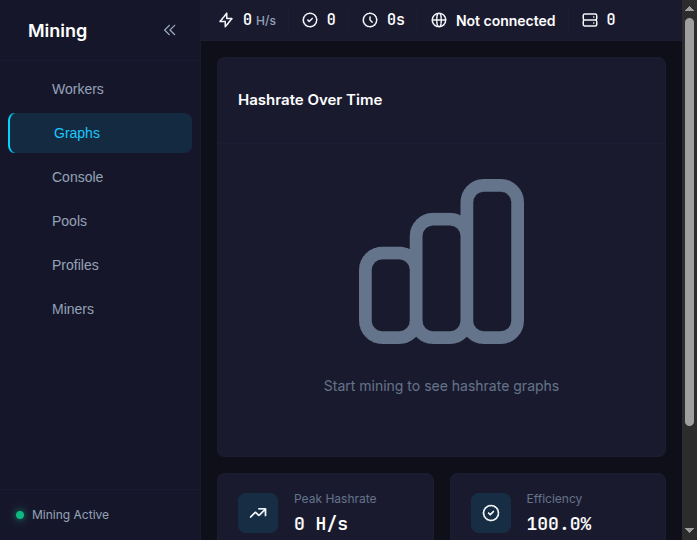Click the Efficiency checkmark circle icon

[x=491, y=513]
